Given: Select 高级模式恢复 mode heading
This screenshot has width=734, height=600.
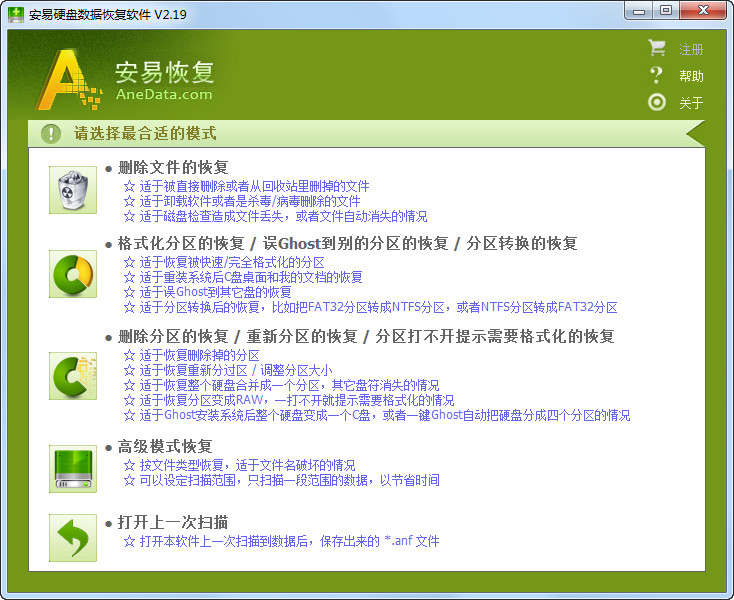Looking at the screenshot, I should point(165,446).
